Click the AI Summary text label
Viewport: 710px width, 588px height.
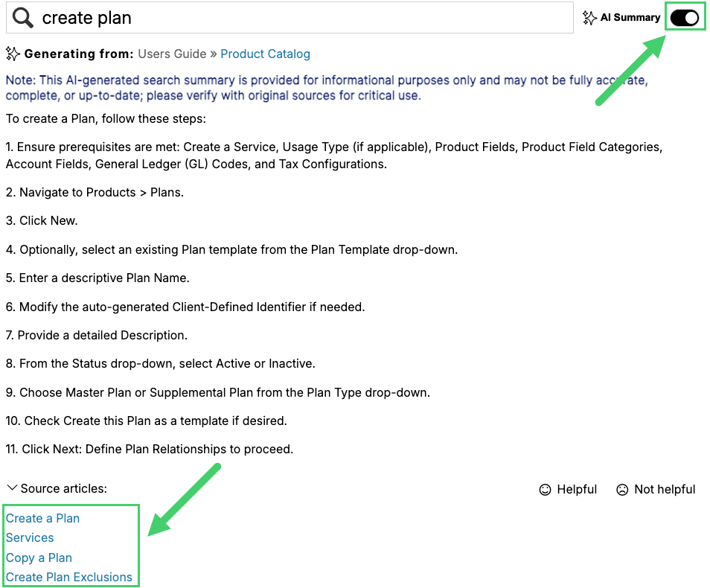click(630, 17)
